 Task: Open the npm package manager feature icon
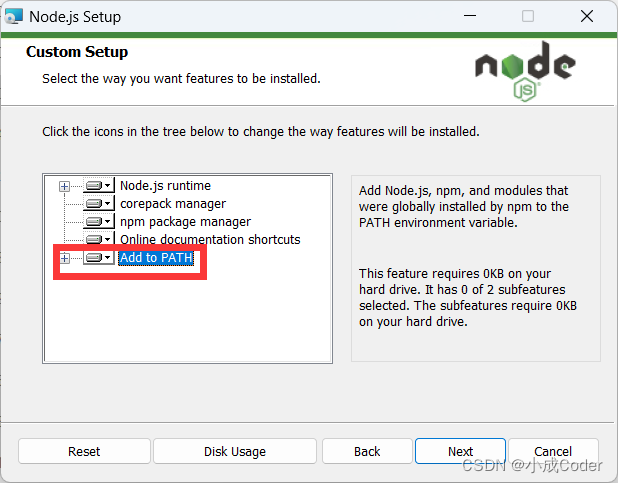pyautogui.click(x=98, y=222)
